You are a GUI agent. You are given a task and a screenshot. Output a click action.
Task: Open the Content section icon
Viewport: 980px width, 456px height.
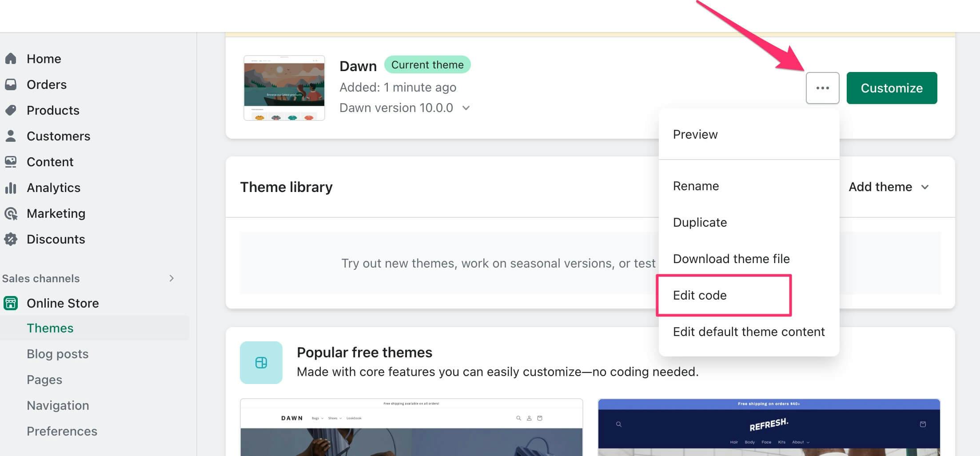10,161
